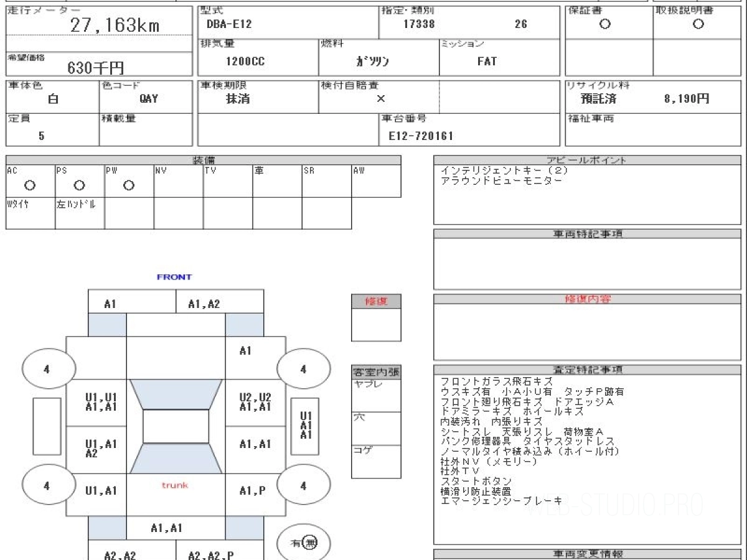Select the mileage value 27,163km
The width and height of the screenshot is (747, 560).
point(115,25)
